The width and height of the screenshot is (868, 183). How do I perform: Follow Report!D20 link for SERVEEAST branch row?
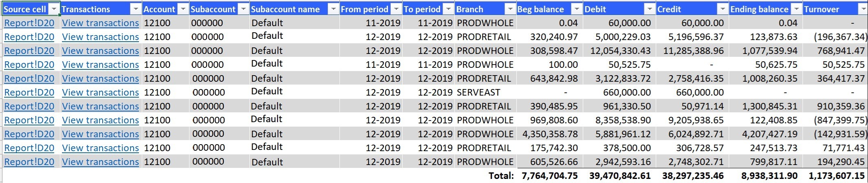[x=29, y=92]
